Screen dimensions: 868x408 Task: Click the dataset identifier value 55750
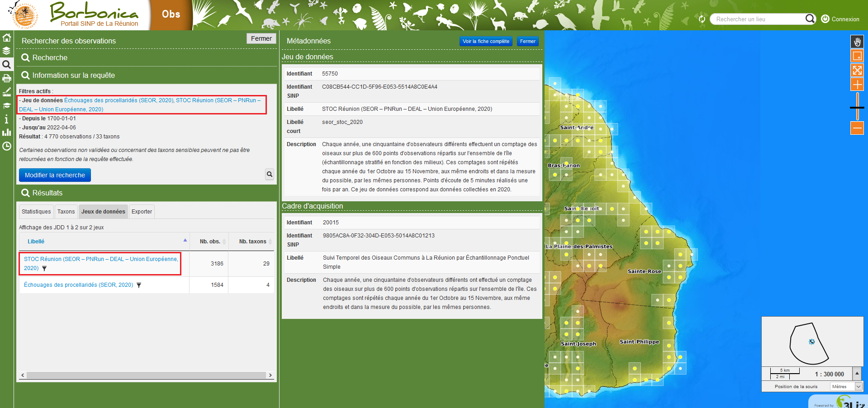(x=330, y=74)
